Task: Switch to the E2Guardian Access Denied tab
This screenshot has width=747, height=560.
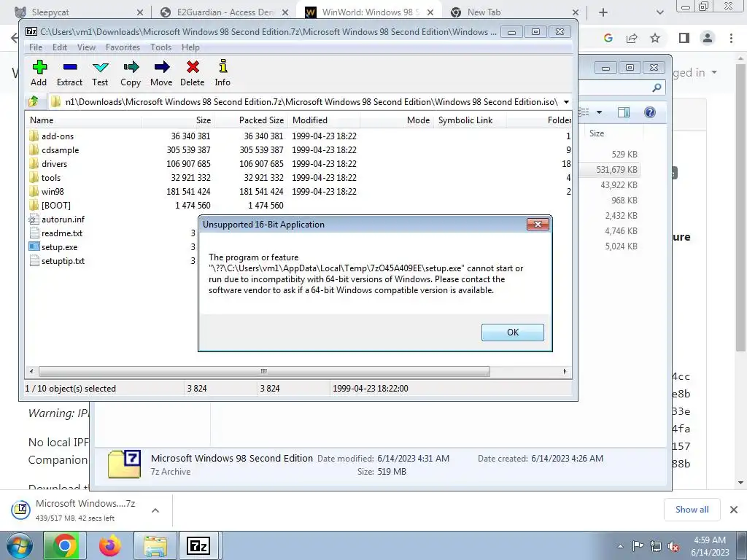Action: [224, 12]
